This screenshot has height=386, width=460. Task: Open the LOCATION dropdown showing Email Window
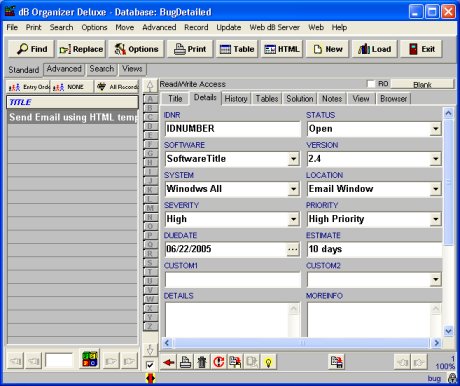point(435,189)
